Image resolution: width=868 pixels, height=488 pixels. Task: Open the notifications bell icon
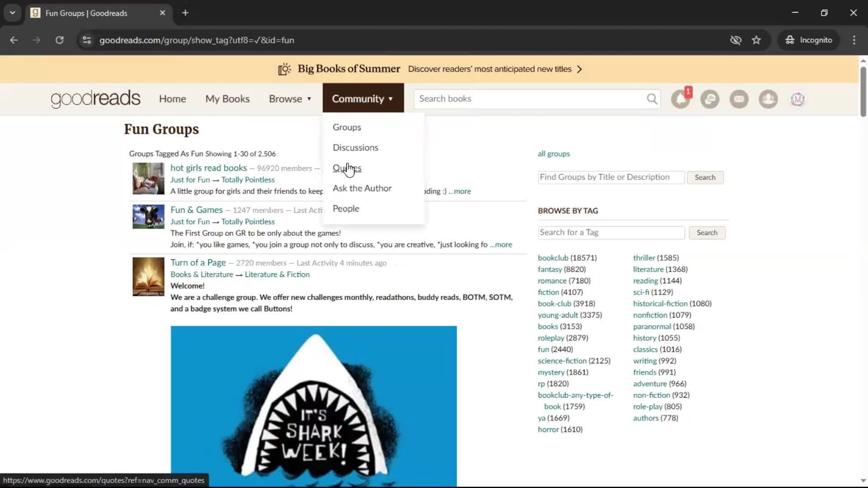tap(680, 99)
